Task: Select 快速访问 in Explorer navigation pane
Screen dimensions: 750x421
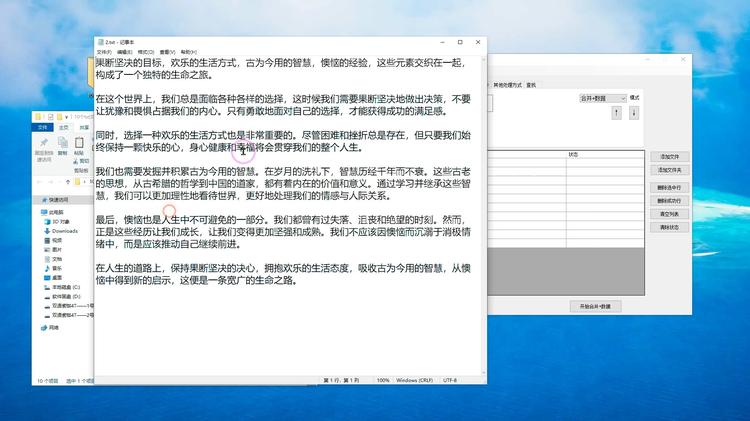Action: tap(58, 200)
